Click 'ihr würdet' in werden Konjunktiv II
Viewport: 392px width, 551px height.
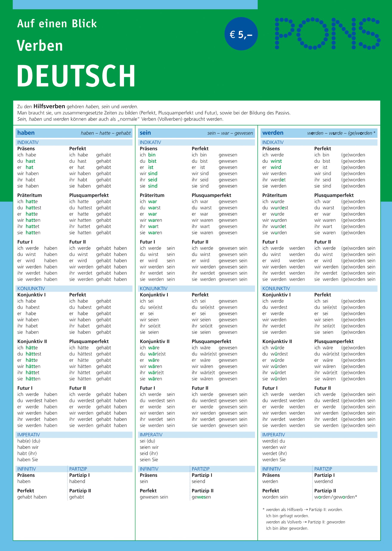point(274,372)
